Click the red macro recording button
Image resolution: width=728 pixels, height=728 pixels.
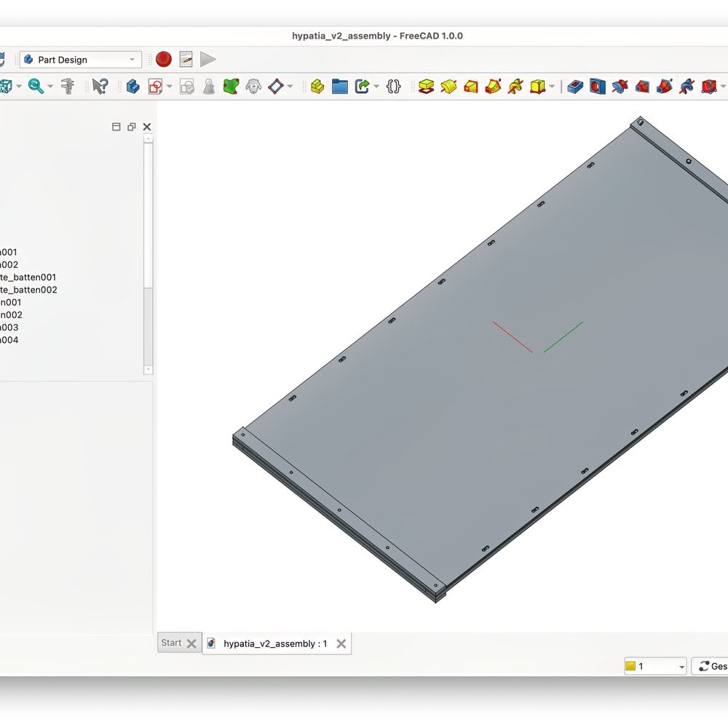click(x=164, y=60)
